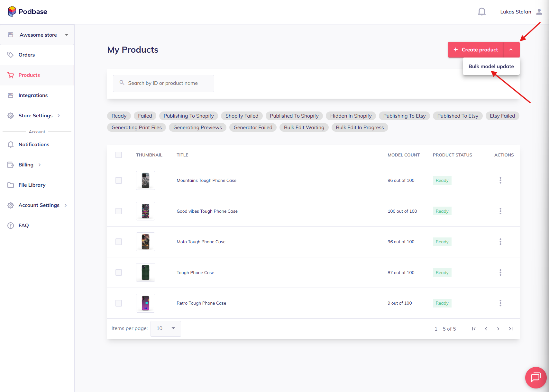This screenshot has width=549, height=392.
Task: Open the items per page dropdown
Action: 166,328
